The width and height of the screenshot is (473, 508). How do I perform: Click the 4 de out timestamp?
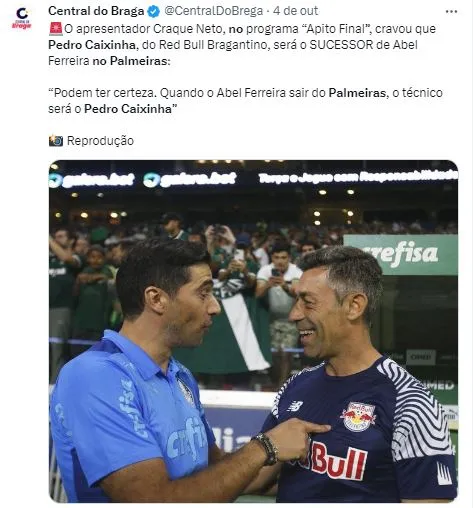pyautogui.click(x=295, y=11)
